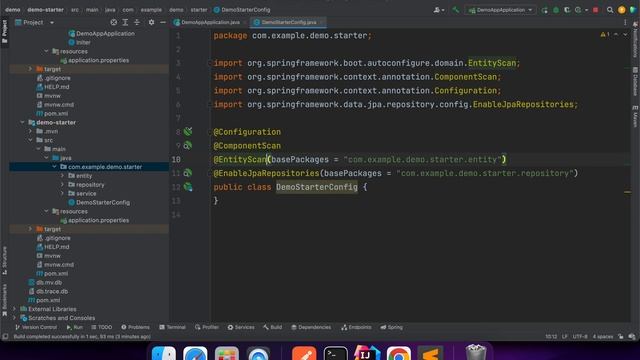Toggle the Project tool window stripe button
Image resolution: width=640 pixels, height=360 pixels.
pyautogui.click(x=4, y=32)
